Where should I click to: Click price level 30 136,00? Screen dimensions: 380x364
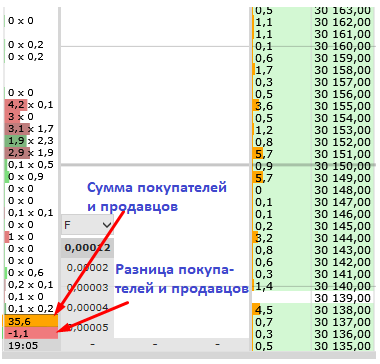(x=342, y=334)
